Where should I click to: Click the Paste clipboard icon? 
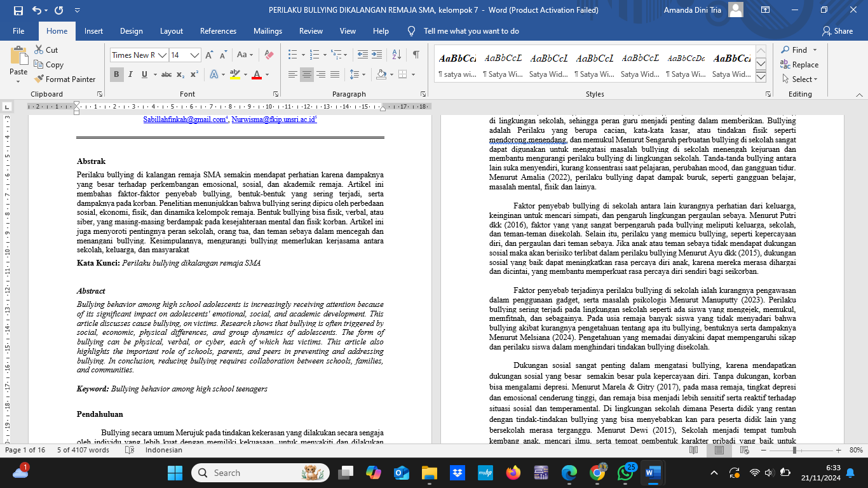(x=18, y=56)
